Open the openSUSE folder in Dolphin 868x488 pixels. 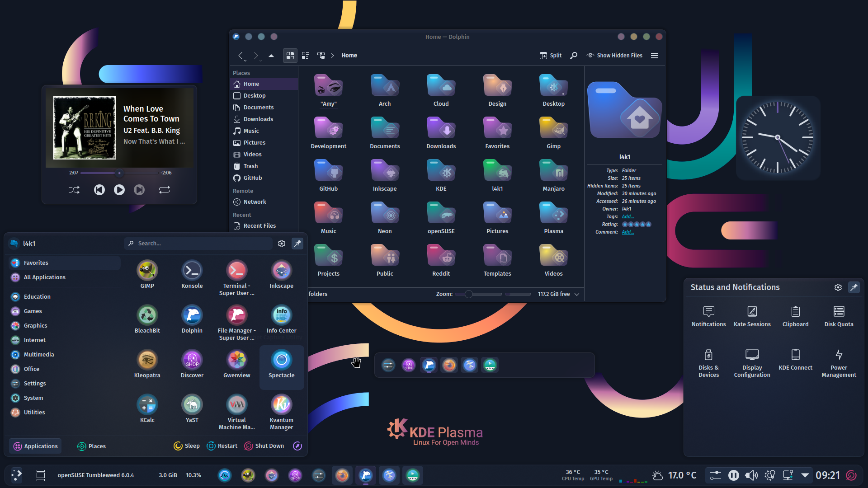click(441, 218)
